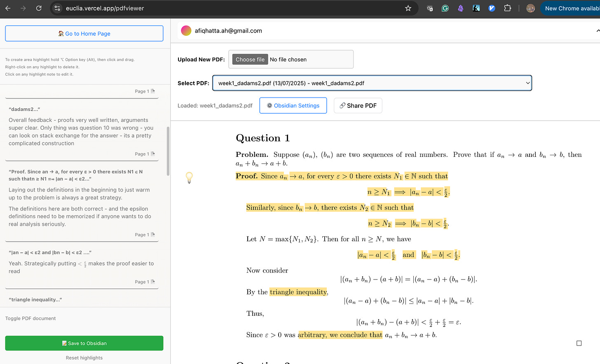Click the Choose file button
Viewport: 600px width, 364px height.
[250, 59]
